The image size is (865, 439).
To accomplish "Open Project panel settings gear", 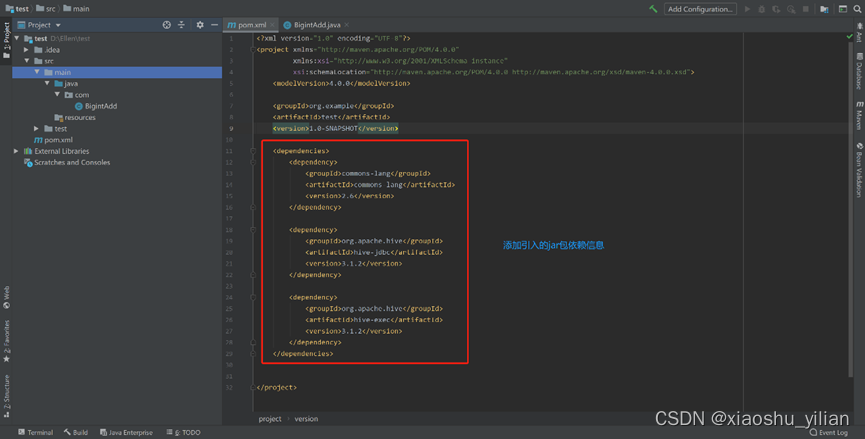I will coord(200,25).
